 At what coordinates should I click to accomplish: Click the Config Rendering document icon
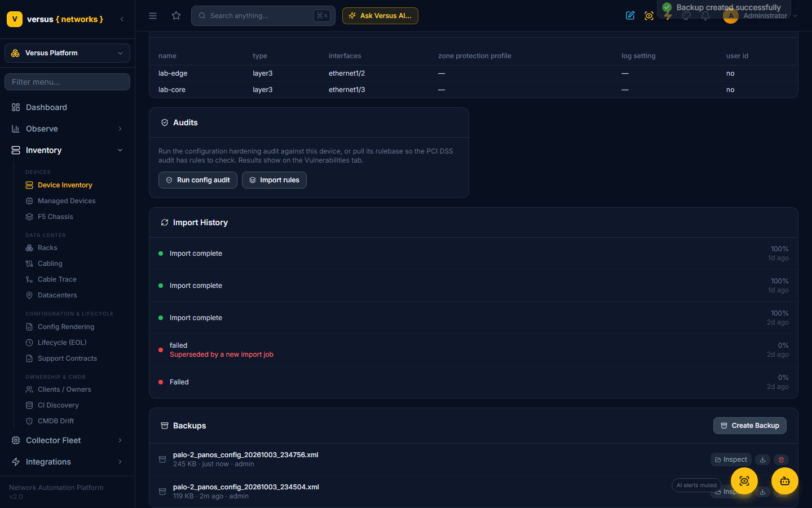[x=29, y=327]
